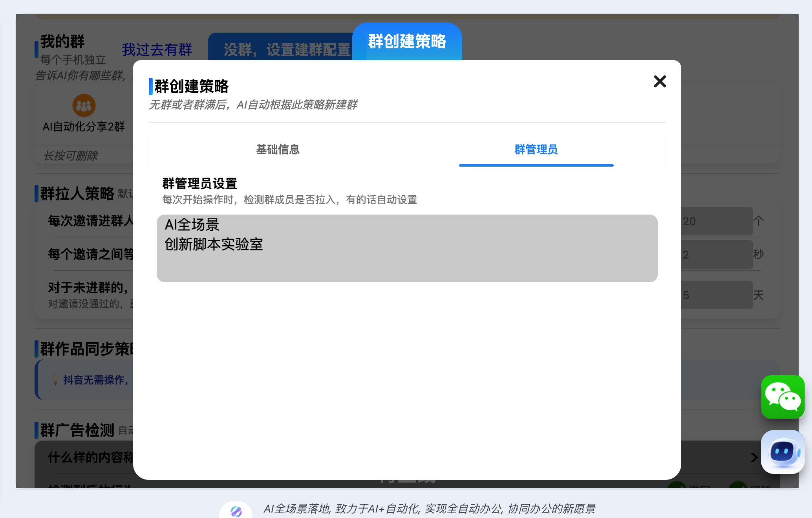812x518 pixels.
Task: Open the green WeChat floating icon
Action: (783, 397)
